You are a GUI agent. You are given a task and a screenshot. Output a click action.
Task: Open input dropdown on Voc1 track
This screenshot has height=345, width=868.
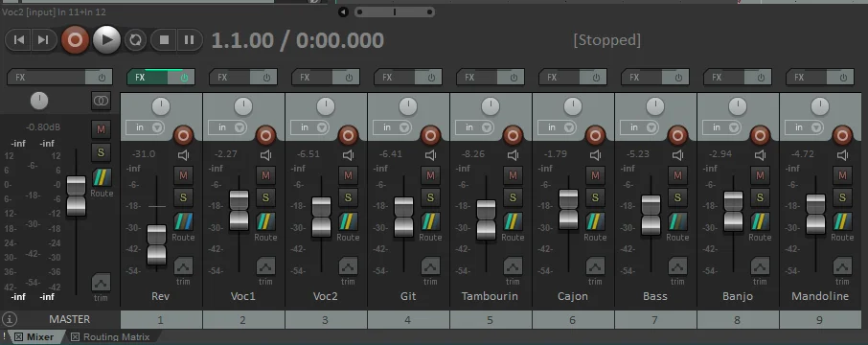[x=228, y=127]
